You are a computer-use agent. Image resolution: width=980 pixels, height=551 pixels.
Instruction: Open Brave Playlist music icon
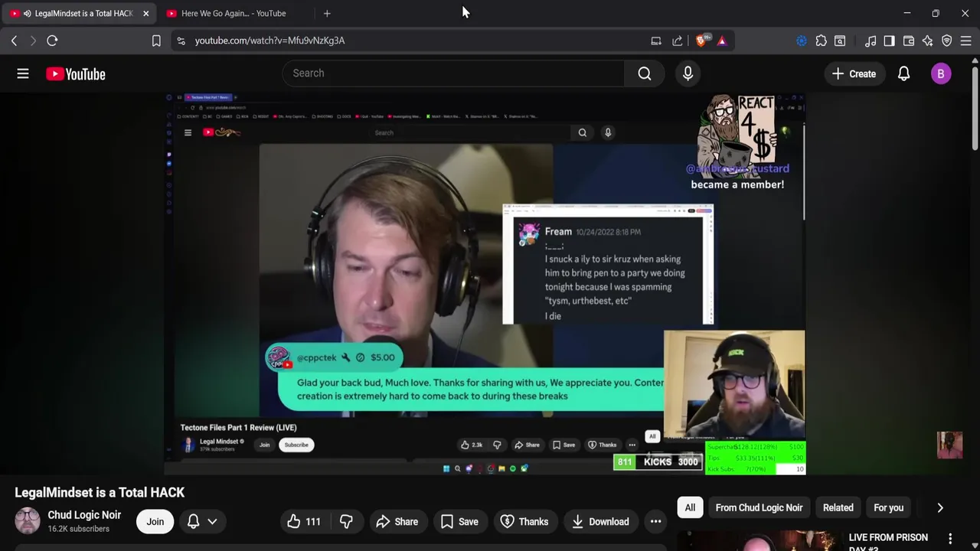point(871,41)
